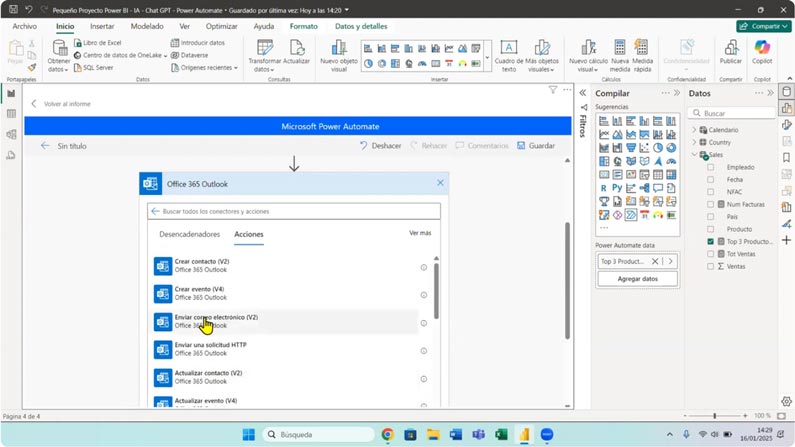Uncheck the Top 3 Productos field

pos(711,241)
